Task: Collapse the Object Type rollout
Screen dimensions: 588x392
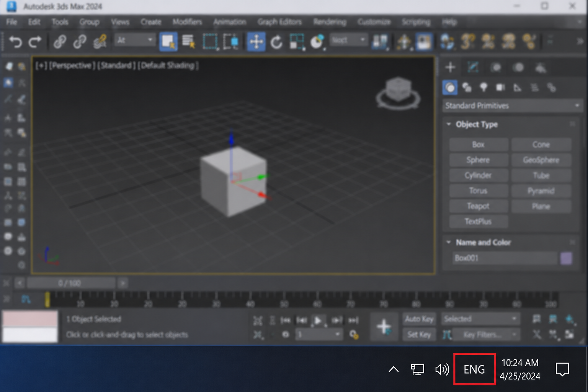Action: click(449, 124)
